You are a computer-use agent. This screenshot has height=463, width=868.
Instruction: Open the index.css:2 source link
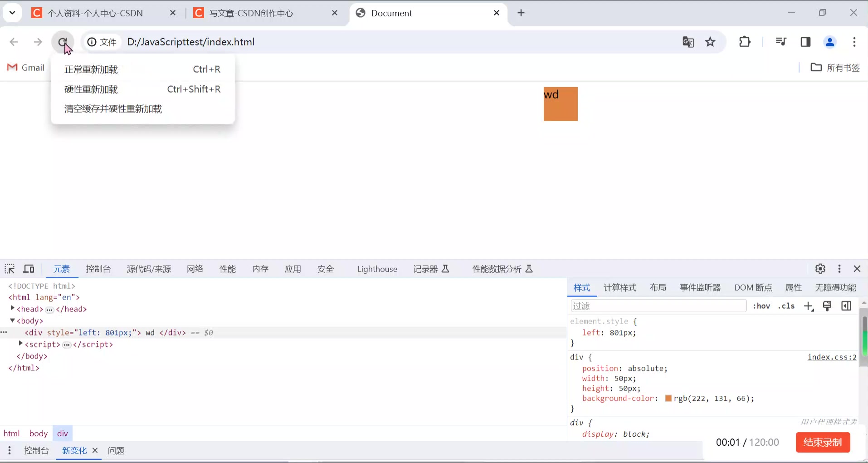pos(832,357)
